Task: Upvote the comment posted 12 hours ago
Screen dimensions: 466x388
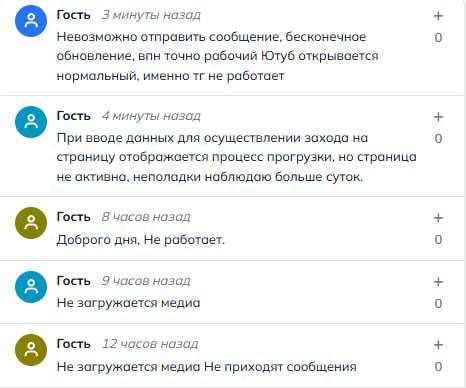Action: [438, 345]
